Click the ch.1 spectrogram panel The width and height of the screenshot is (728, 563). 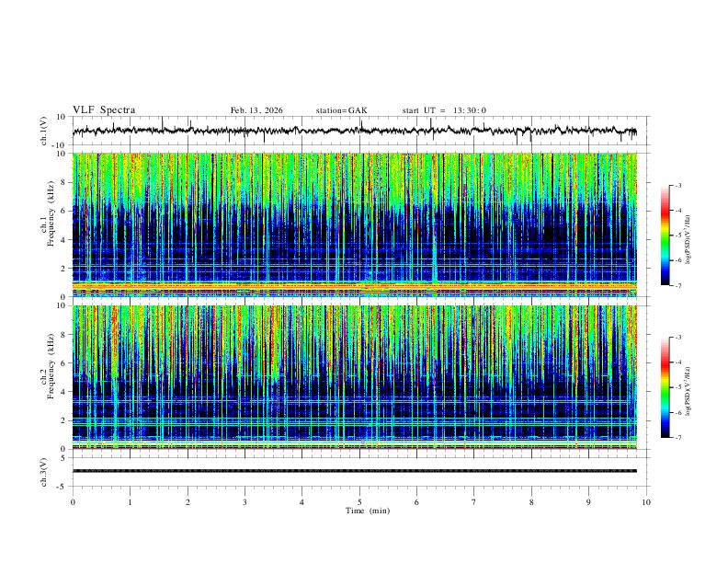[355, 224]
